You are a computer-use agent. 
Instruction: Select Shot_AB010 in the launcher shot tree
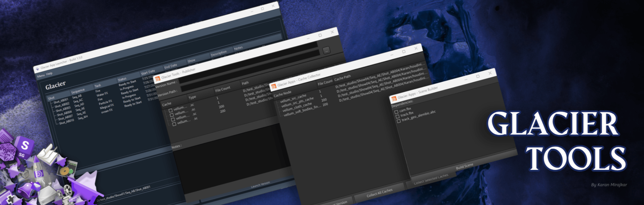66,122
